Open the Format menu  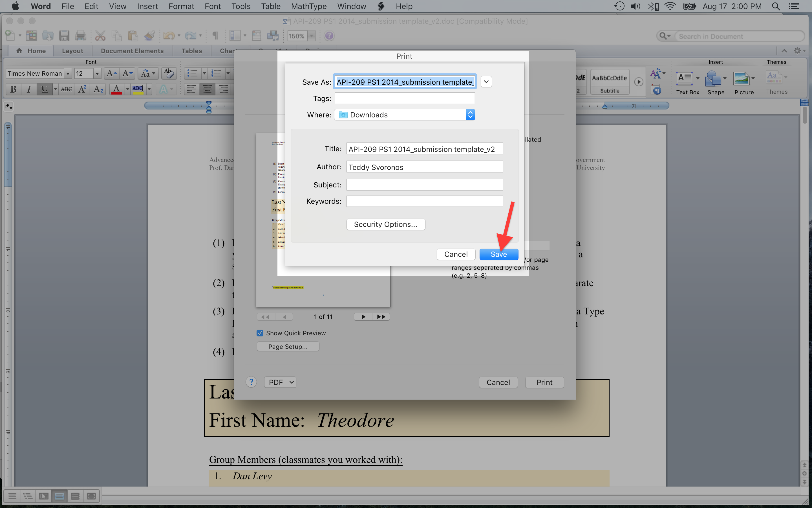point(181,6)
